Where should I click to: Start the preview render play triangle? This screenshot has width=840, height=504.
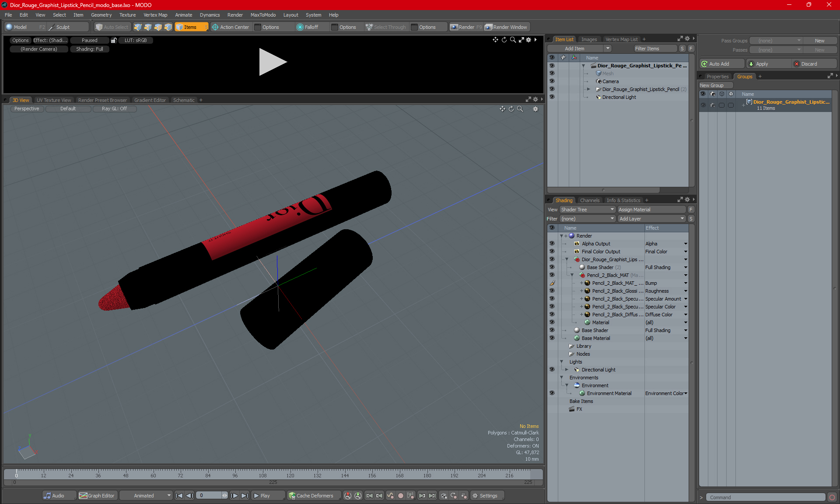click(272, 62)
